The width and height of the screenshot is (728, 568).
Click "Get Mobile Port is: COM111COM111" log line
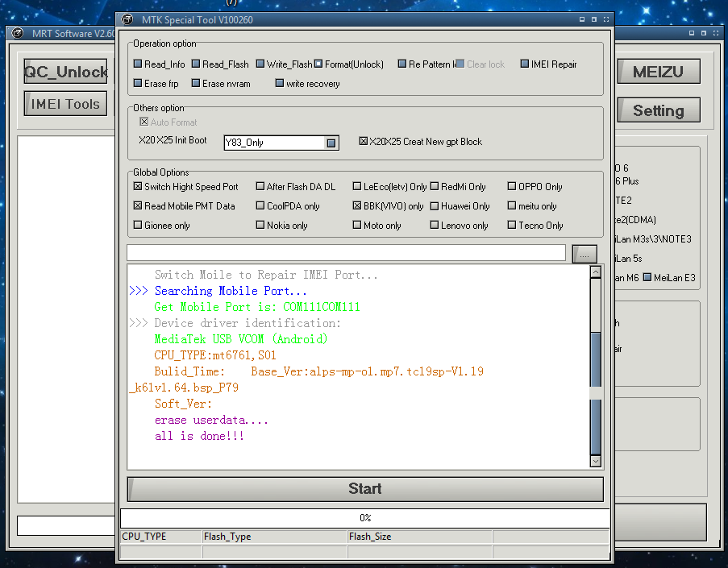point(257,307)
